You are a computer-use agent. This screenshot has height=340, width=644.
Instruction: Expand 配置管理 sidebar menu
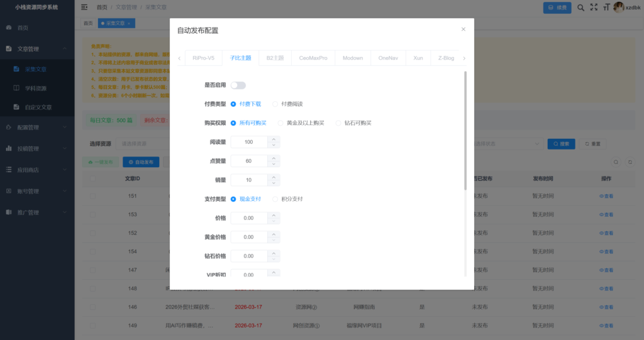tap(37, 128)
